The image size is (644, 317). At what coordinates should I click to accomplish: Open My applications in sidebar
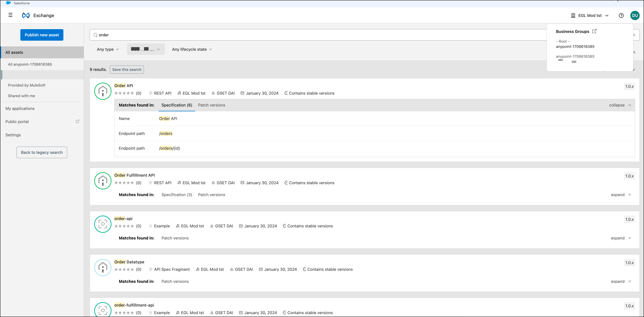20,108
